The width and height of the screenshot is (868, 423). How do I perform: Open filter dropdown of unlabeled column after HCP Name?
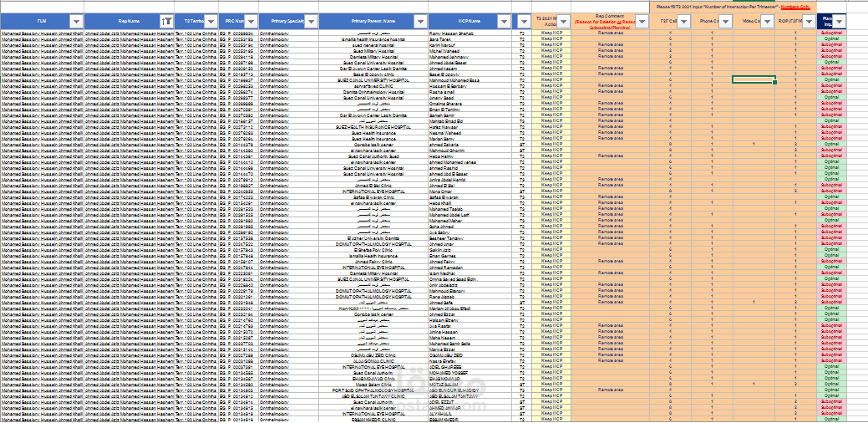coord(523,22)
